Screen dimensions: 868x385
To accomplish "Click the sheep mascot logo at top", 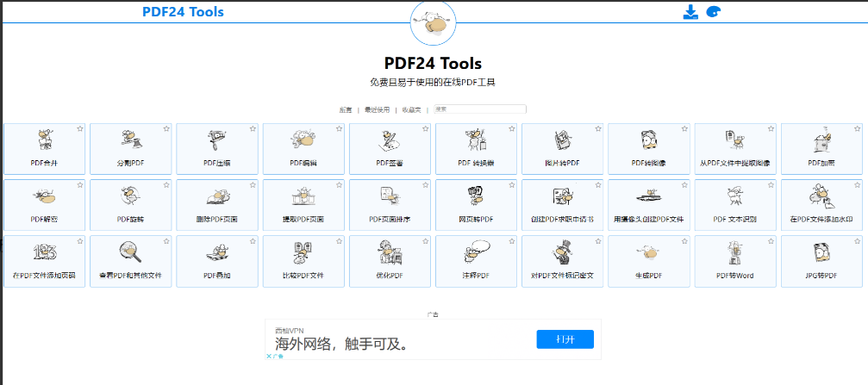I will (x=433, y=22).
